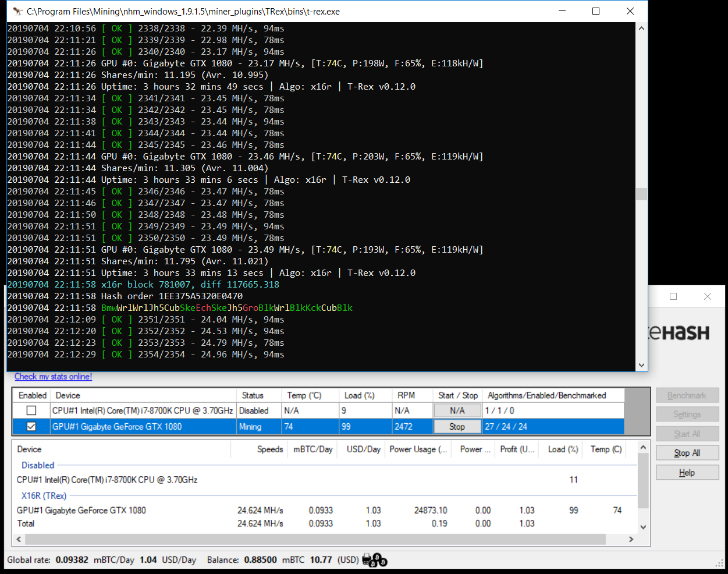This screenshot has width=728, height=574.
Task: Toggle the Enabled column header checkbox area
Action: coord(32,395)
